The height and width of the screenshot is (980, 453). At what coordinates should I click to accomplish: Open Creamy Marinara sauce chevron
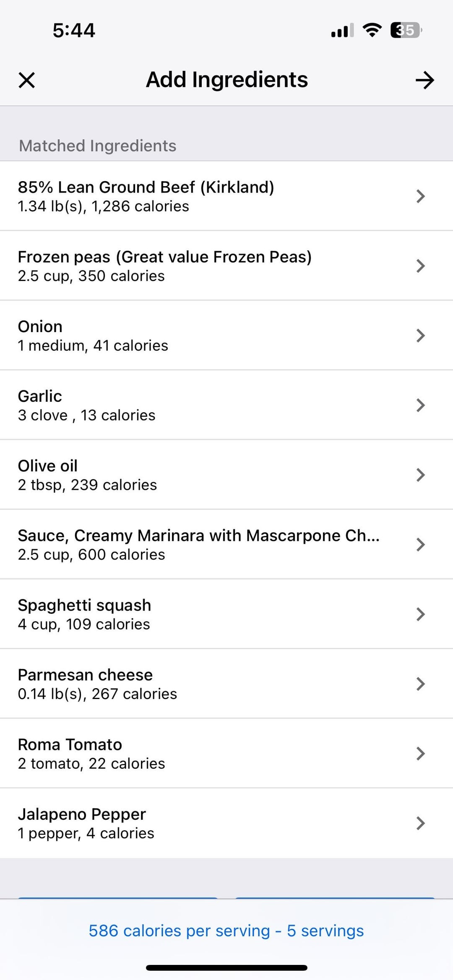pyautogui.click(x=420, y=544)
